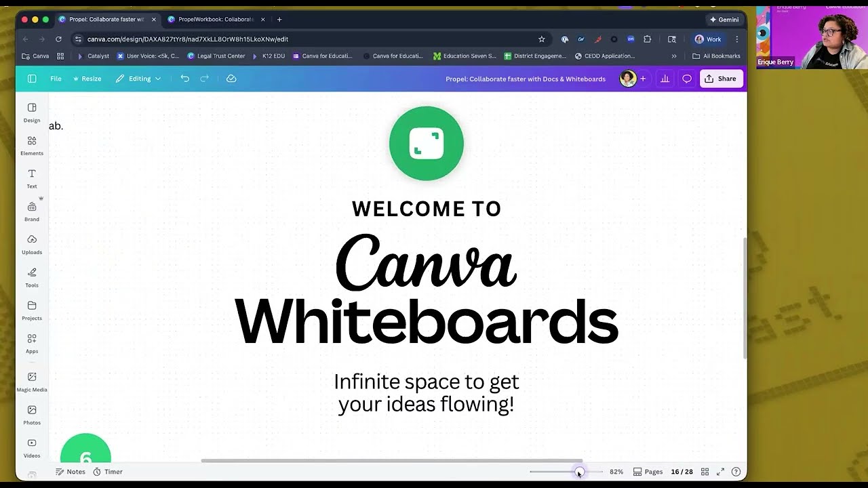868x488 pixels.
Task: Open the K12 EDU bookmark
Action: point(269,56)
